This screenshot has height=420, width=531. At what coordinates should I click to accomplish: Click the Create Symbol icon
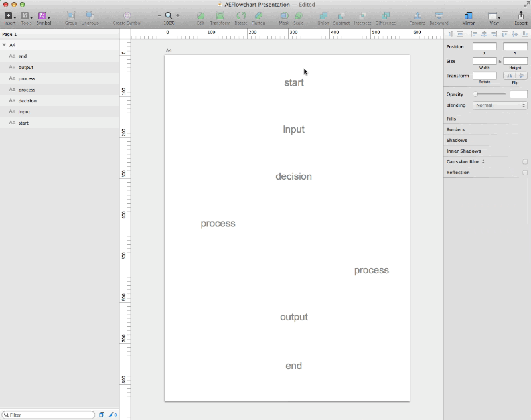[x=127, y=16]
